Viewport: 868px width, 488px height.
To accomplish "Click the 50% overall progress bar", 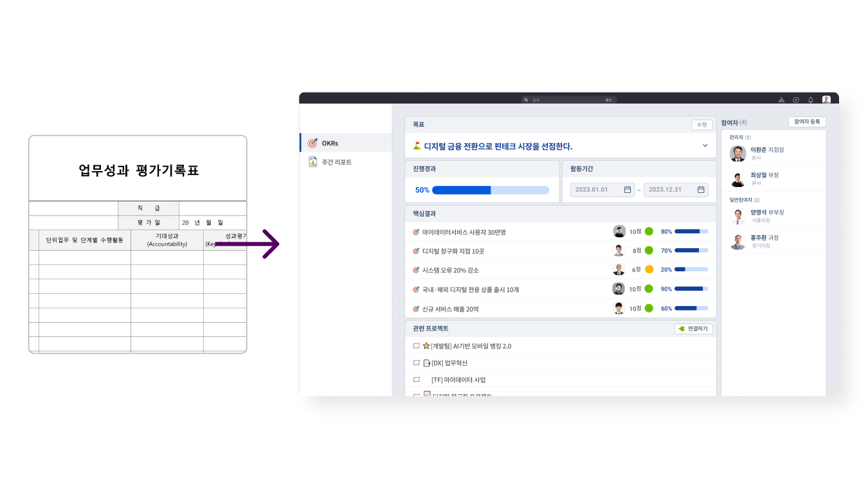I will [490, 190].
